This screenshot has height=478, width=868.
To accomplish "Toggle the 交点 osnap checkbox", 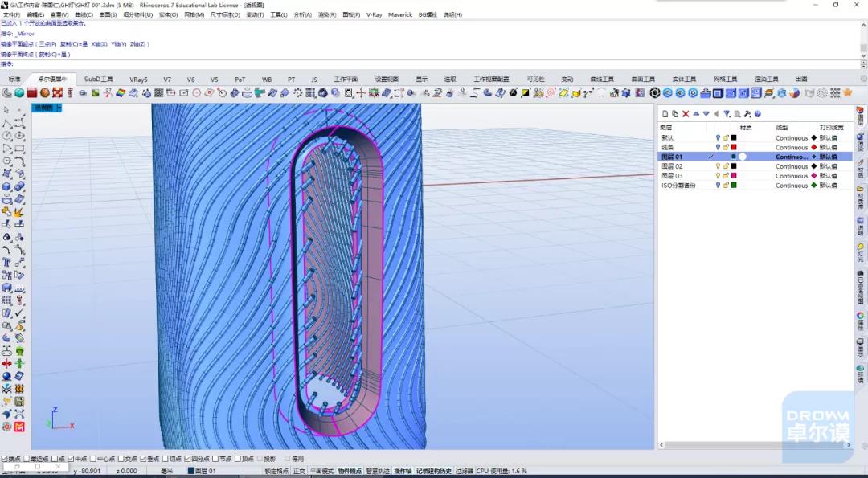I will pos(121,460).
